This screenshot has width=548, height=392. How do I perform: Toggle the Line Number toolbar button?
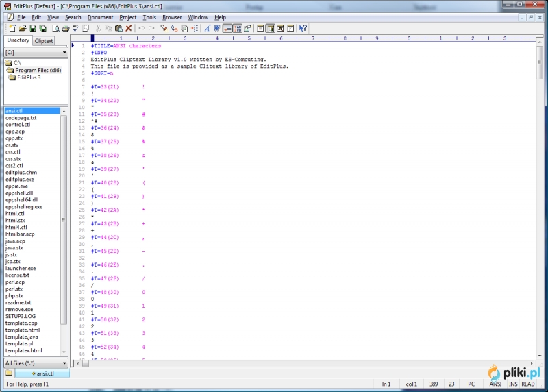coord(238,28)
